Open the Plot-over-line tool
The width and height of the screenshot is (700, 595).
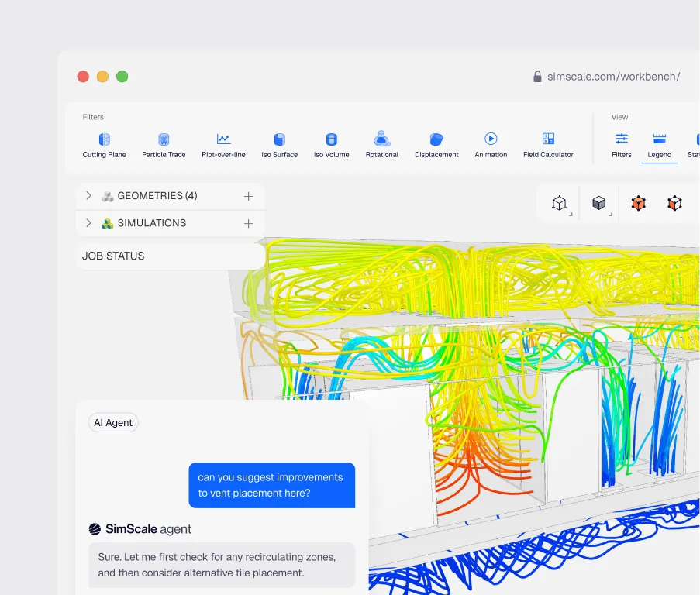223,146
